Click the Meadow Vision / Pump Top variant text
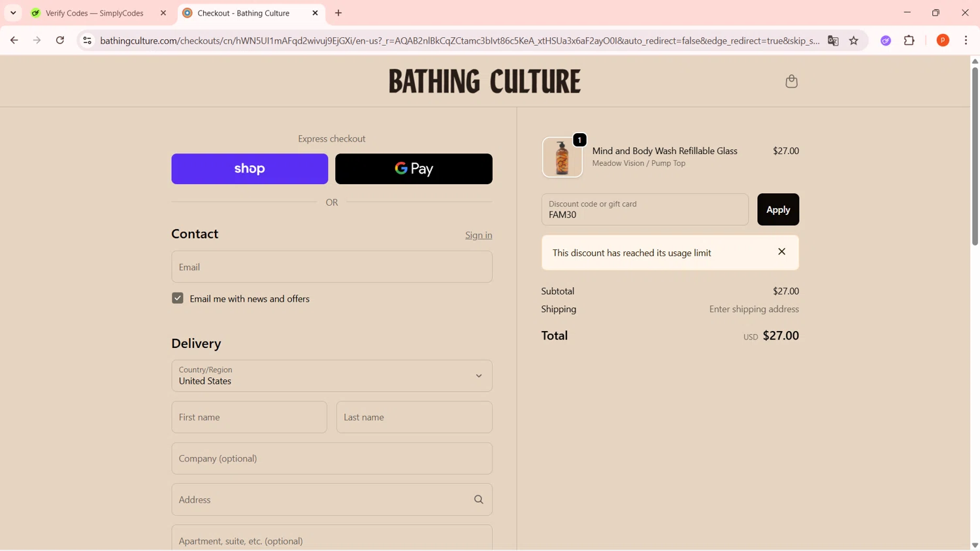The width and height of the screenshot is (980, 551). coord(639,163)
